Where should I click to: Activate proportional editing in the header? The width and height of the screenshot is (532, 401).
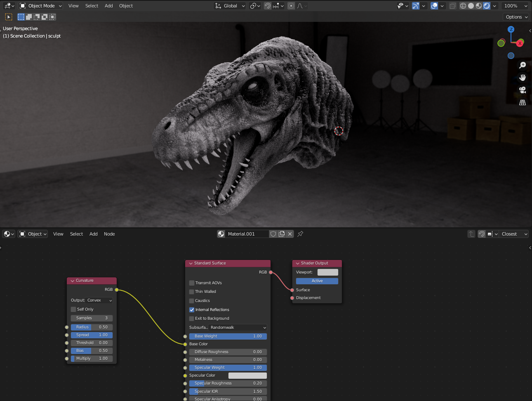pos(291,6)
